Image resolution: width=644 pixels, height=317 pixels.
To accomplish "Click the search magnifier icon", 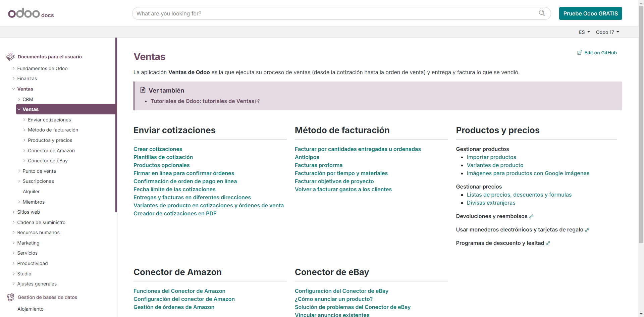I will pos(542,13).
